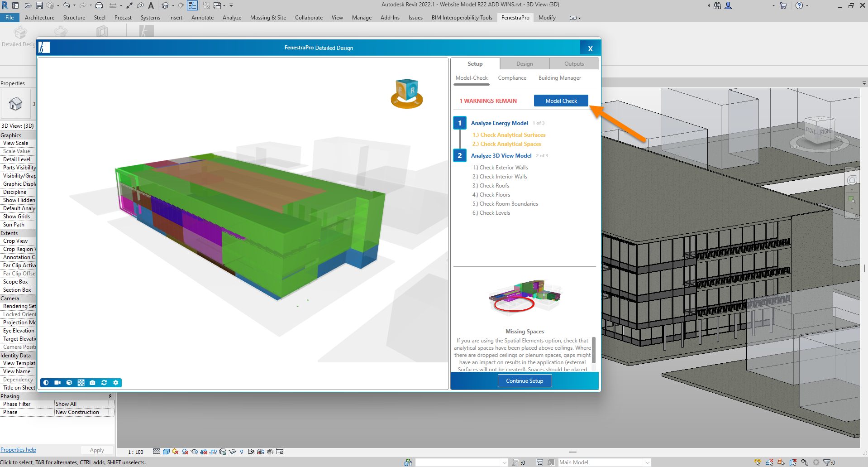Click the Check Levels item
868x467 pixels.
click(491, 213)
